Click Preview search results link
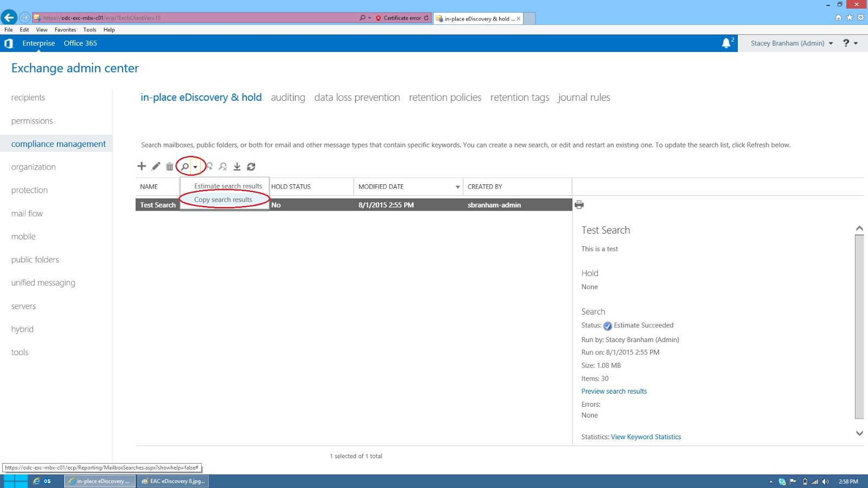The height and width of the screenshot is (488, 868). tap(614, 391)
